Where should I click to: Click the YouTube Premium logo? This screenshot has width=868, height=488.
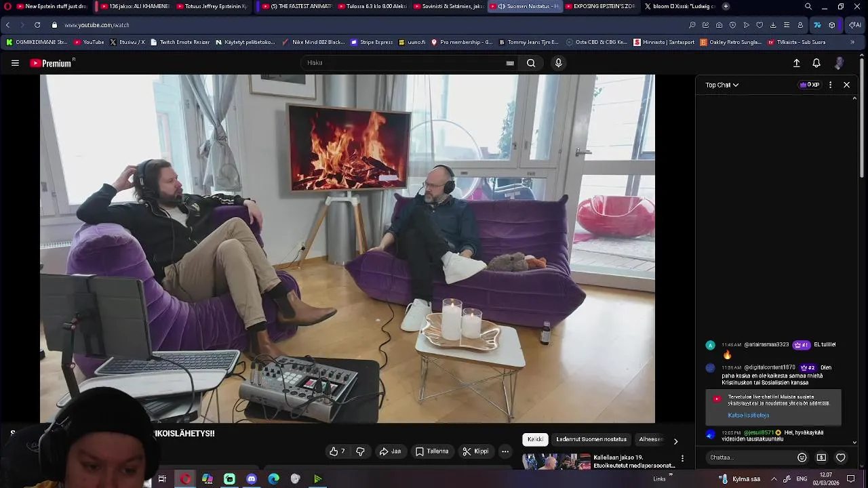(51, 63)
